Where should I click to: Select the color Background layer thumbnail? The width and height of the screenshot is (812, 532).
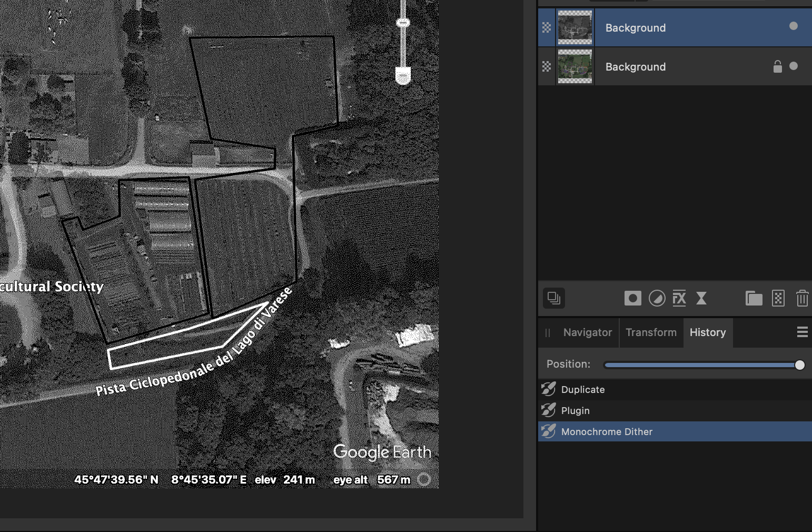[575, 66]
